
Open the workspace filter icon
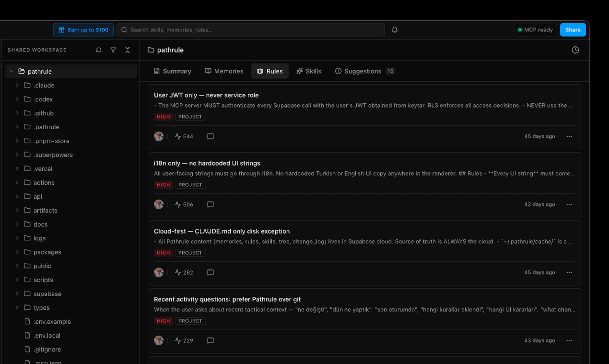[113, 50]
